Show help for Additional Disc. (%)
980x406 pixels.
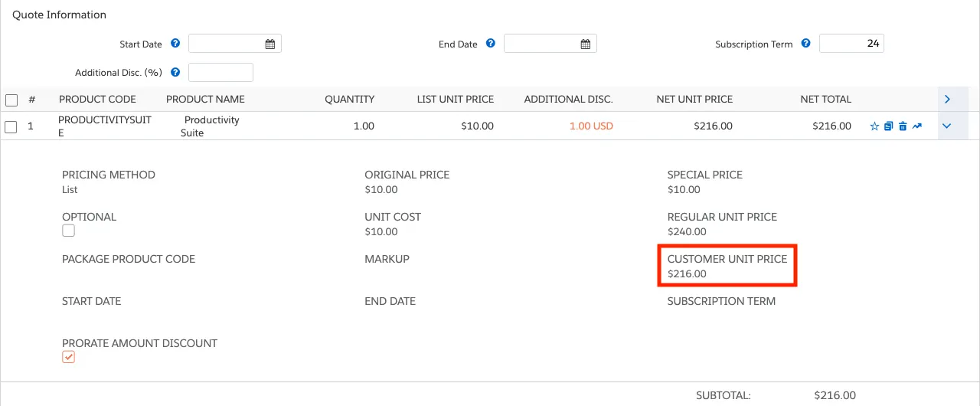[x=175, y=72]
